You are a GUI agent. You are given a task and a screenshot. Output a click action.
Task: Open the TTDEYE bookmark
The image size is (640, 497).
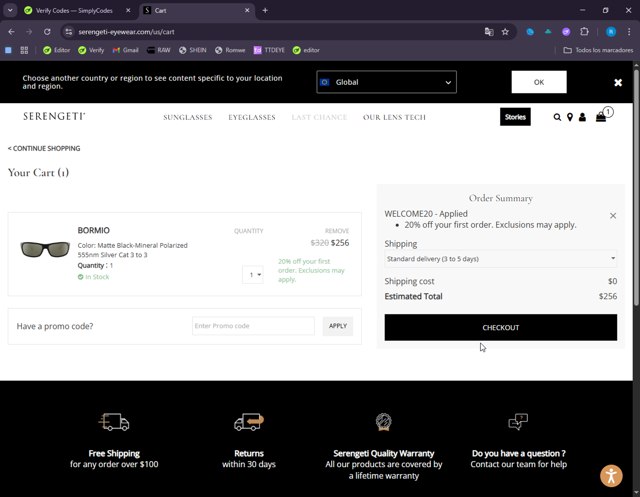click(269, 50)
